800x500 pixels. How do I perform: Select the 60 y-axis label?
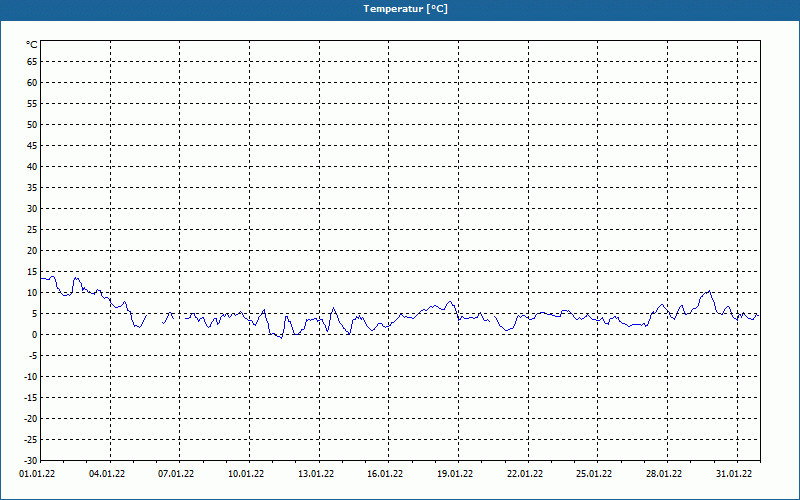[32, 83]
